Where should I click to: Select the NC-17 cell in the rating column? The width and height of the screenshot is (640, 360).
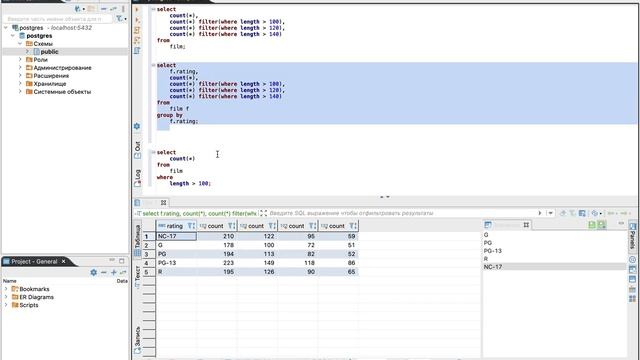[x=176, y=236]
